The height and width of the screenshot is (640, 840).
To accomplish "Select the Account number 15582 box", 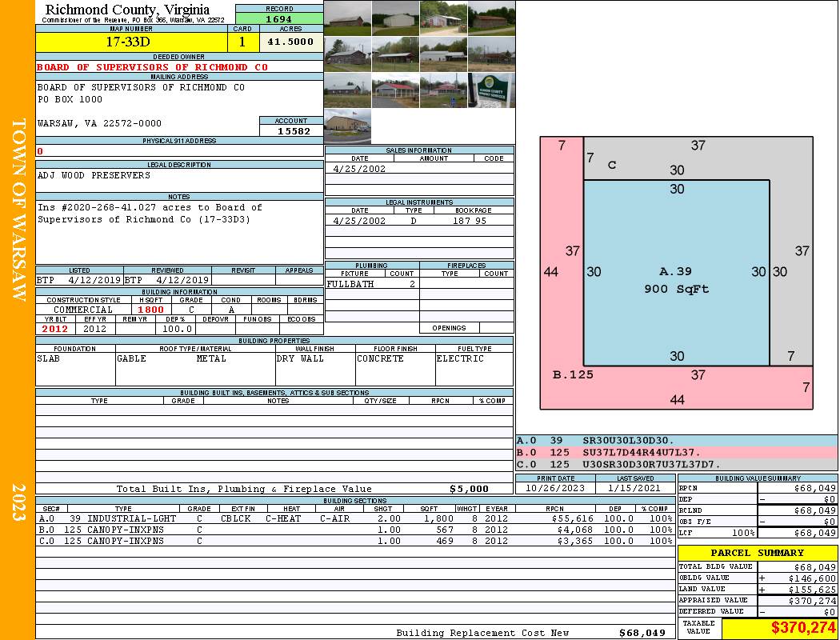I will 291,131.
